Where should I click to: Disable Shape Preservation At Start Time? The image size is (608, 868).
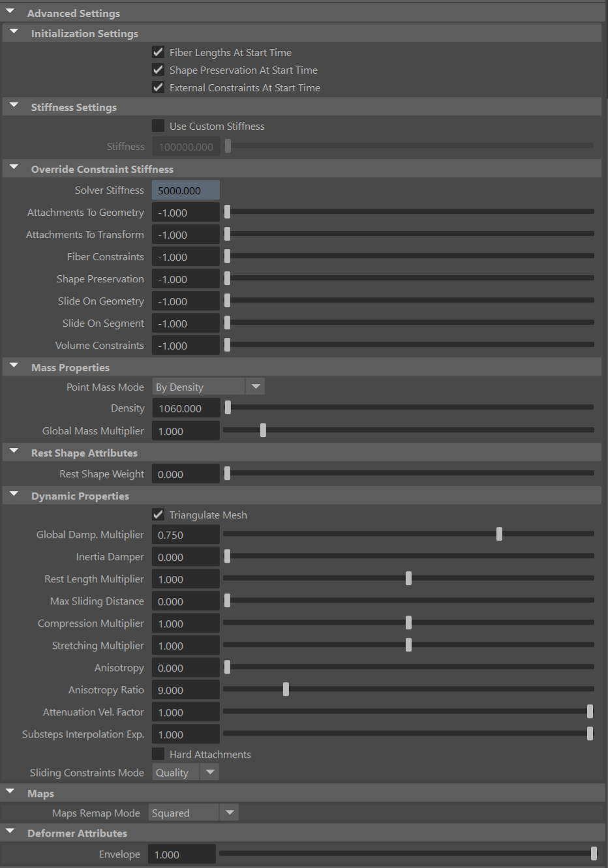[x=158, y=70]
